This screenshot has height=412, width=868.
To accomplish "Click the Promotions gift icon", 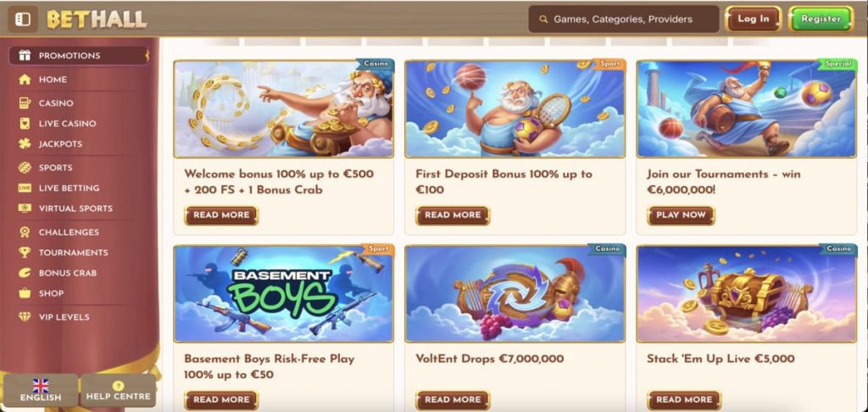I will click(x=25, y=55).
